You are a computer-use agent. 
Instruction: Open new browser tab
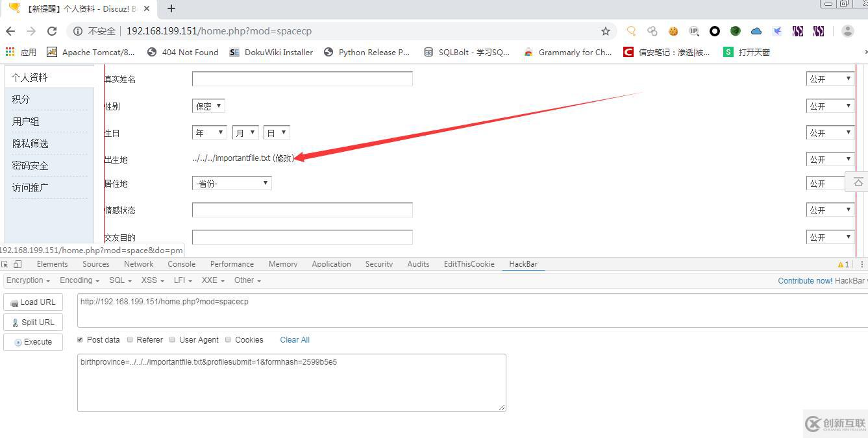(171, 8)
